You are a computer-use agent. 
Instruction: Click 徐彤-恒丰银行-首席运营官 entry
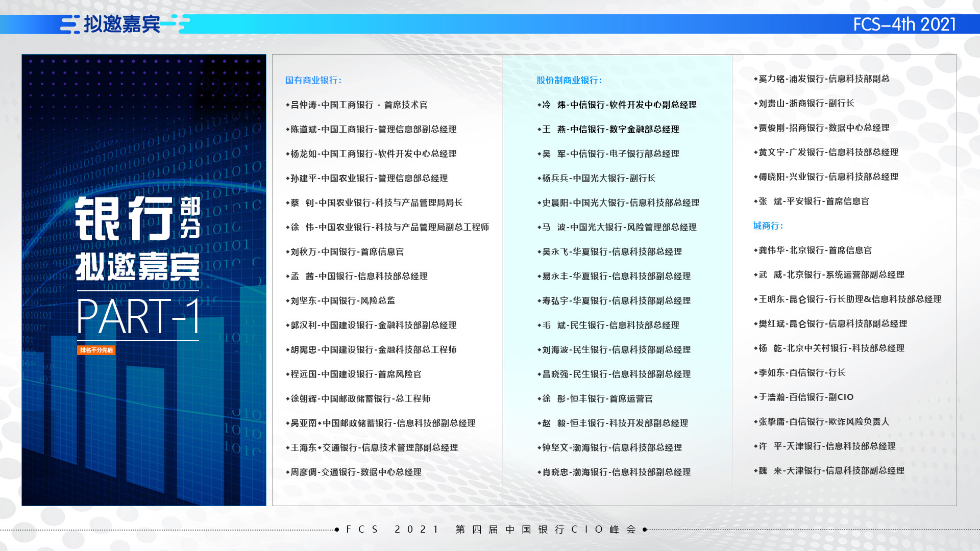595,398
